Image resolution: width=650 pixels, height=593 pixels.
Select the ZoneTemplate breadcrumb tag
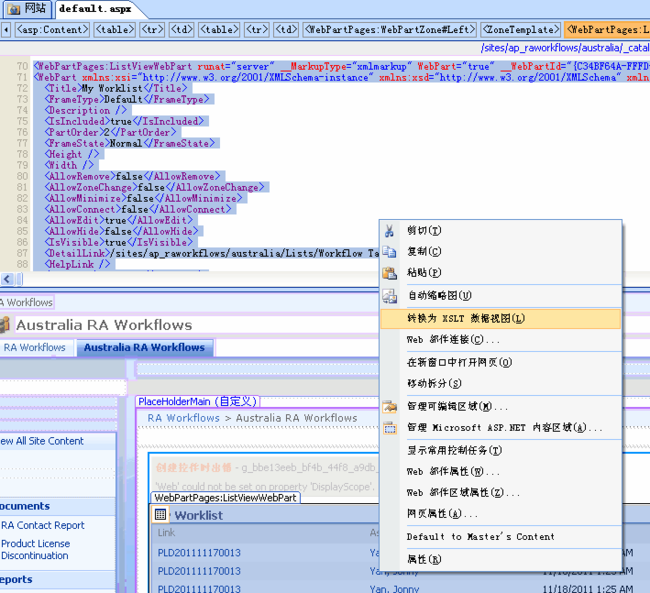point(521,30)
